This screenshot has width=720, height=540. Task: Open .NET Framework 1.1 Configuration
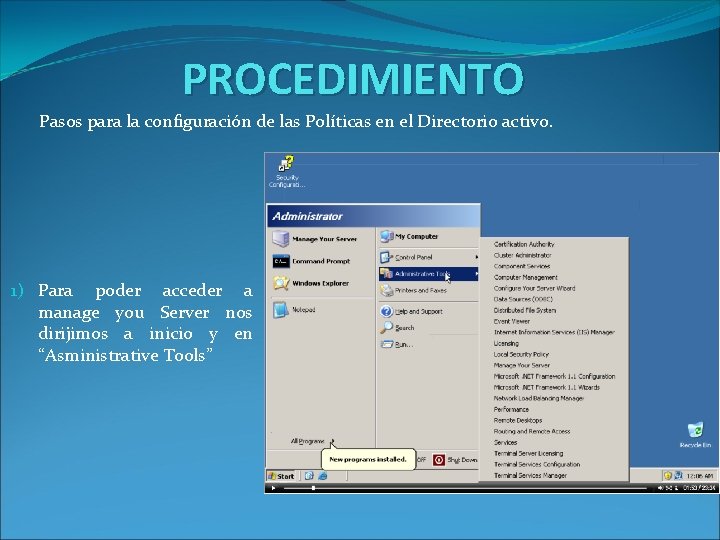(x=554, y=377)
